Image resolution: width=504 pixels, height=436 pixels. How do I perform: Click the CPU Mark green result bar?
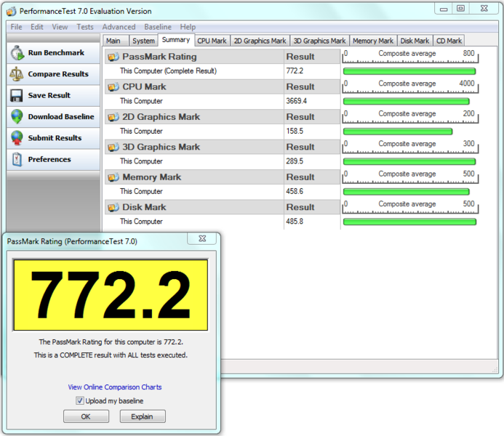[x=407, y=102]
